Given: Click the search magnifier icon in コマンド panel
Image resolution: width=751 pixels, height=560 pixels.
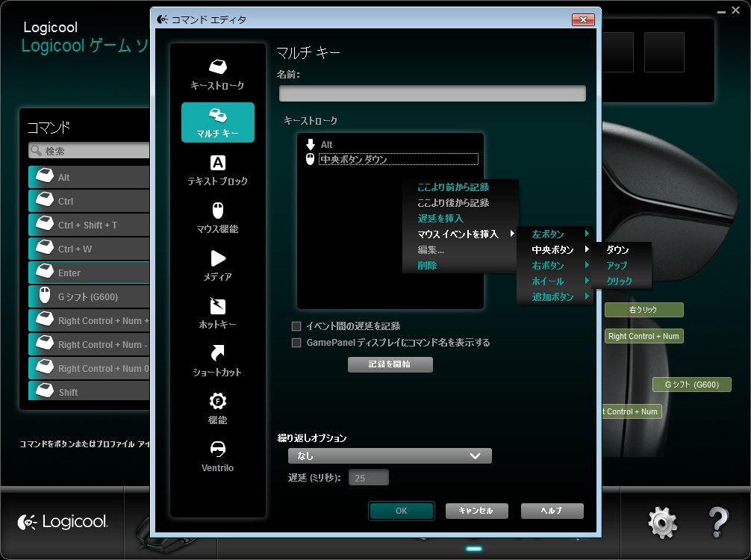Looking at the screenshot, I should click(36, 150).
